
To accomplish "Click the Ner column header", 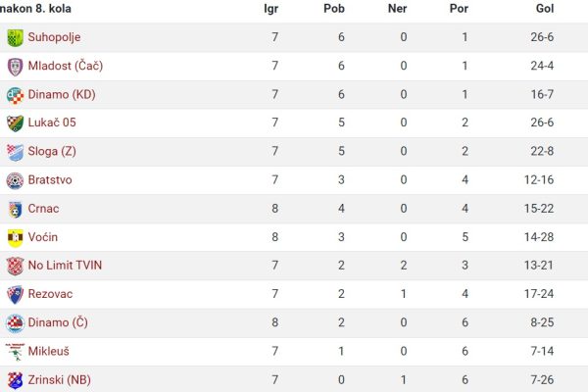I will coord(397,8).
